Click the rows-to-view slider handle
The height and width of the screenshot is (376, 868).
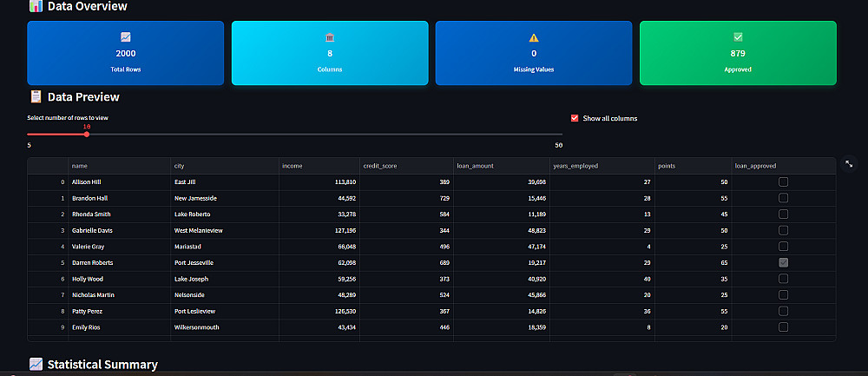[87, 134]
